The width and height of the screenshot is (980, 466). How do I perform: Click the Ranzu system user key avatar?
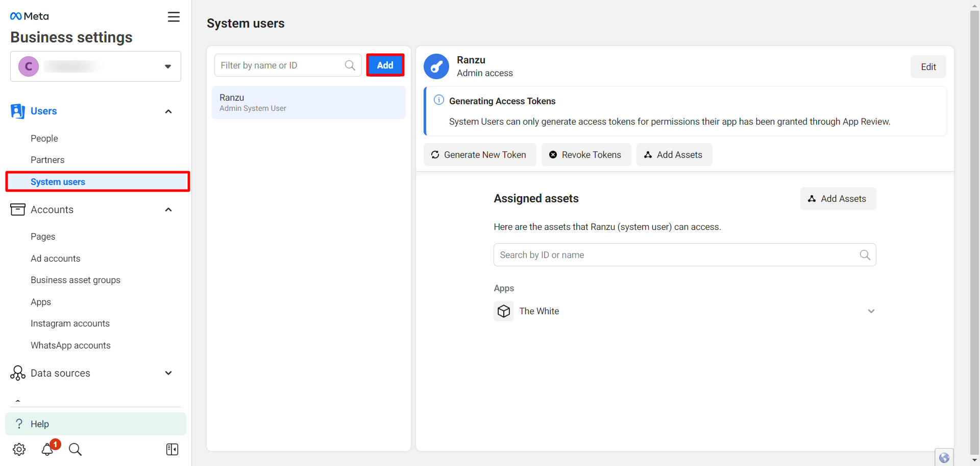pos(436,66)
